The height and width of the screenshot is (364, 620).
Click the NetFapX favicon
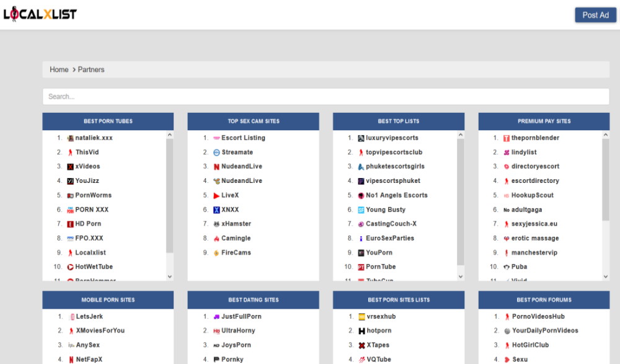71,360
